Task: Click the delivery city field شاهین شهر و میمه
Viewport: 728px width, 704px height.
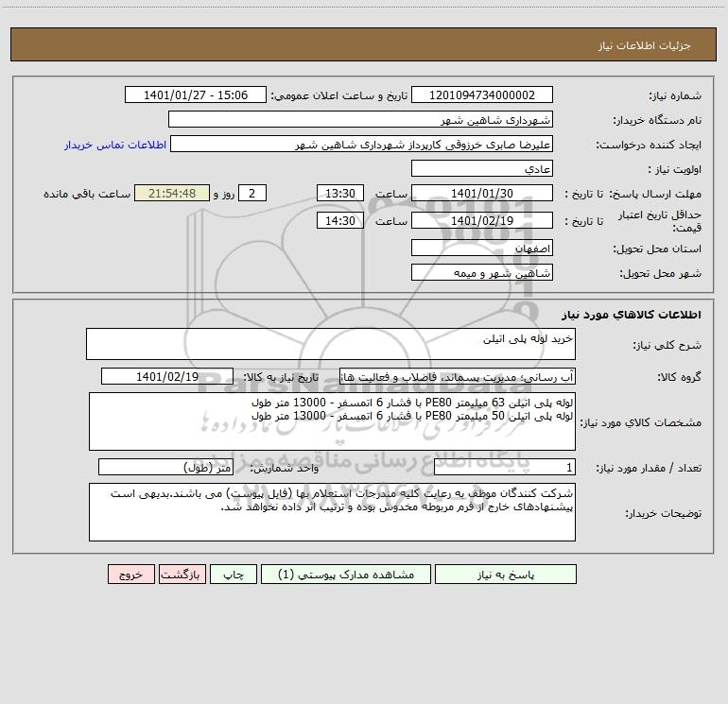Action: (482, 272)
